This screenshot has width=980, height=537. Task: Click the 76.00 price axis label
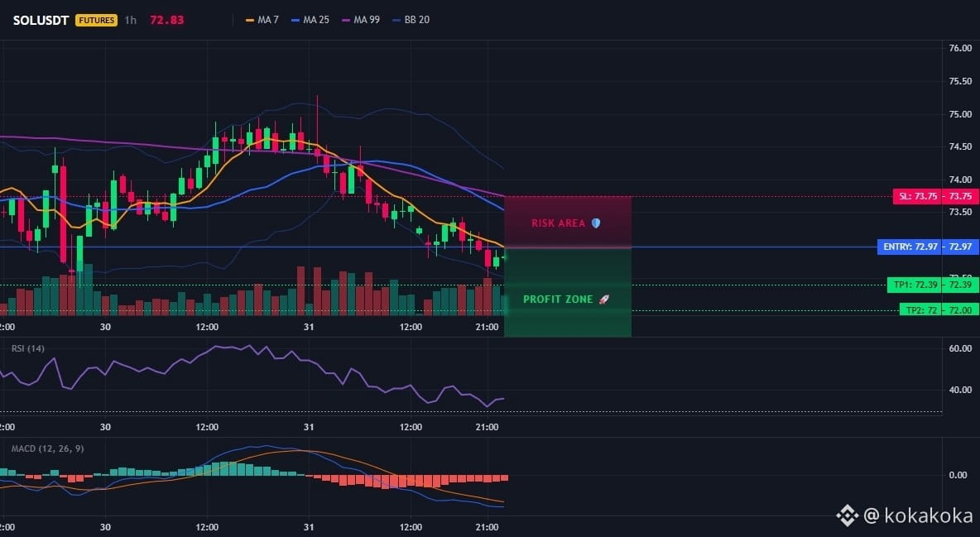[960, 48]
